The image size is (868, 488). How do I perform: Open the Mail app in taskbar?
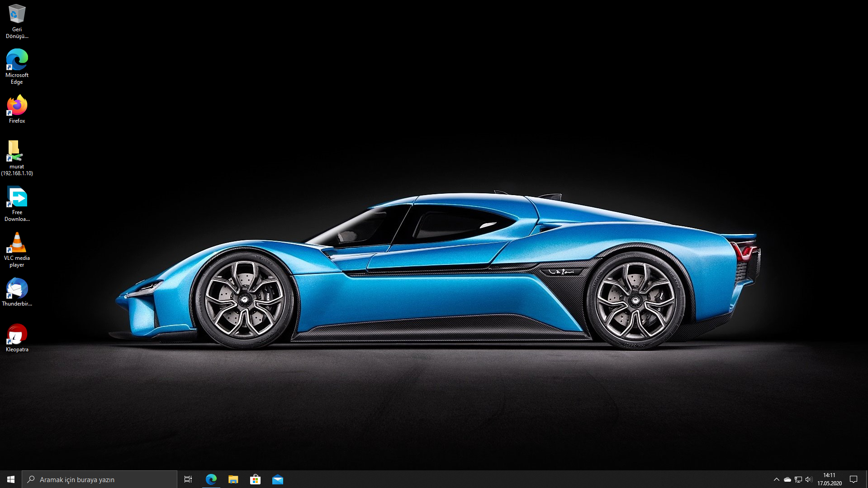coord(278,479)
